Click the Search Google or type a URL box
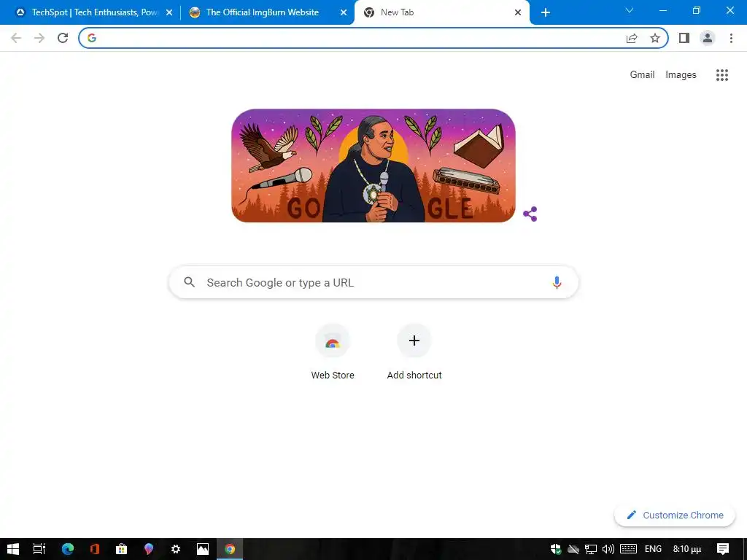This screenshot has height=560, width=747. tap(373, 282)
